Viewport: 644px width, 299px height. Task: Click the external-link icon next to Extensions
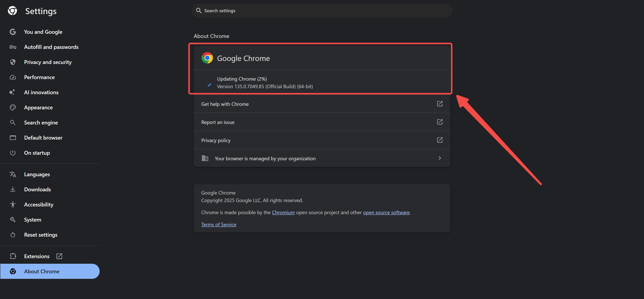[59, 256]
